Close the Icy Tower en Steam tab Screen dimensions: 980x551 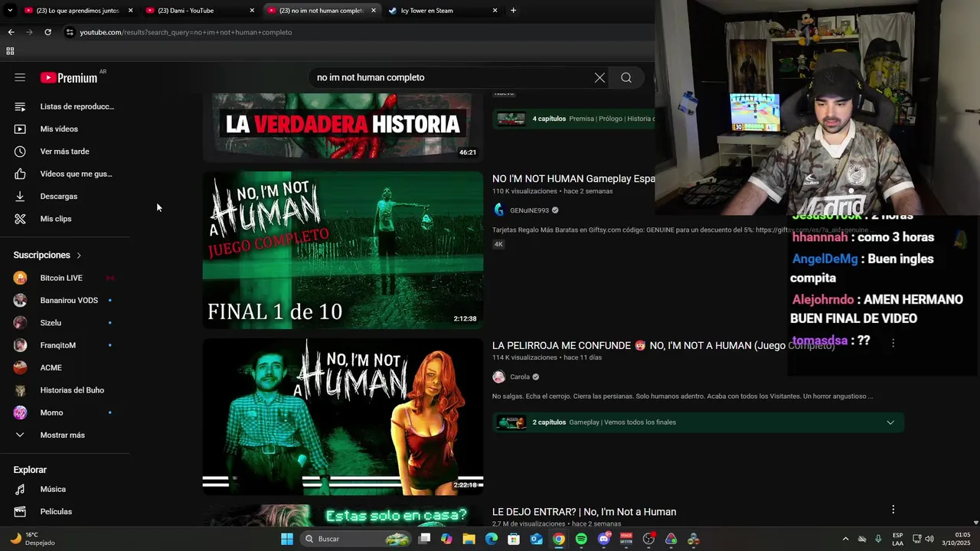[495, 11]
